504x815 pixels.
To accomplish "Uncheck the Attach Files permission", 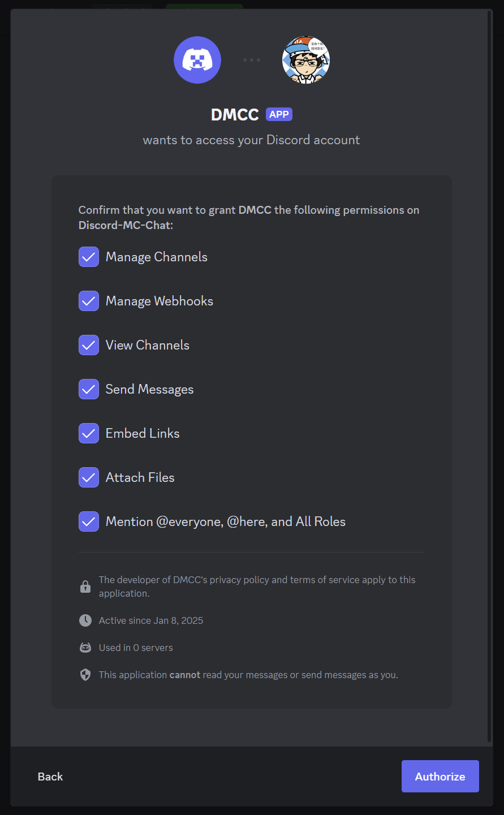I will pyautogui.click(x=89, y=477).
